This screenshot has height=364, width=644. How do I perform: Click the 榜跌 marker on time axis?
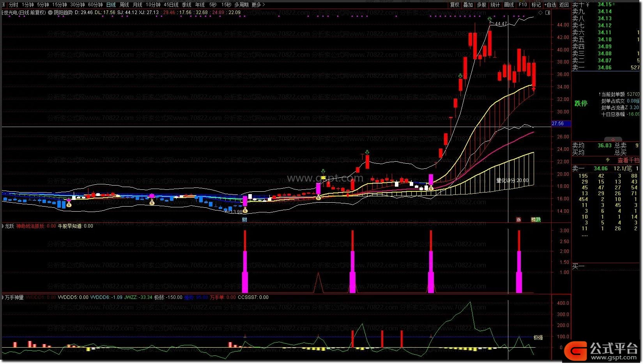tap(536, 219)
